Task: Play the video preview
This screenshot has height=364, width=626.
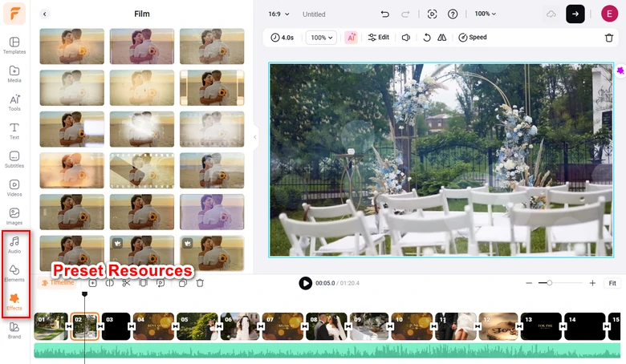Action: (306, 283)
